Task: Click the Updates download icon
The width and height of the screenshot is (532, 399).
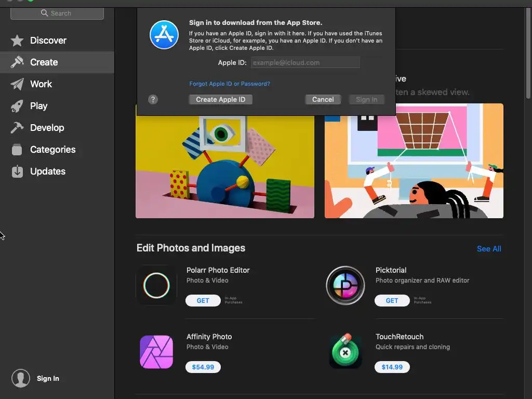Action: (17, 171)
